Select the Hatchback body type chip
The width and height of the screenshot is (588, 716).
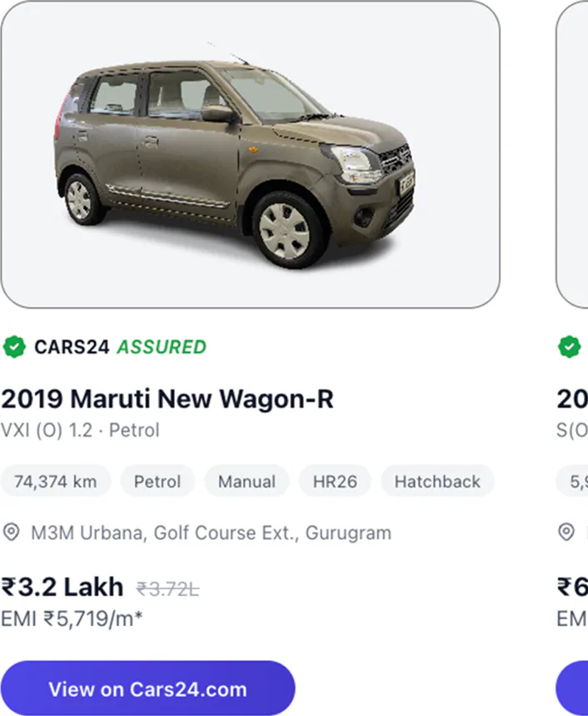coord(436,481)
